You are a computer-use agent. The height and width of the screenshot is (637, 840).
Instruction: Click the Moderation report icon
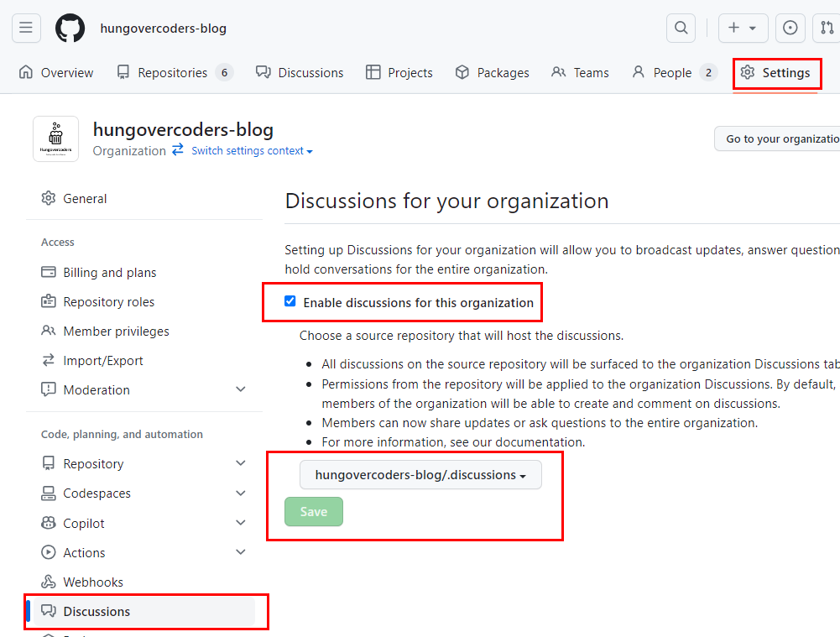(48, 389)
